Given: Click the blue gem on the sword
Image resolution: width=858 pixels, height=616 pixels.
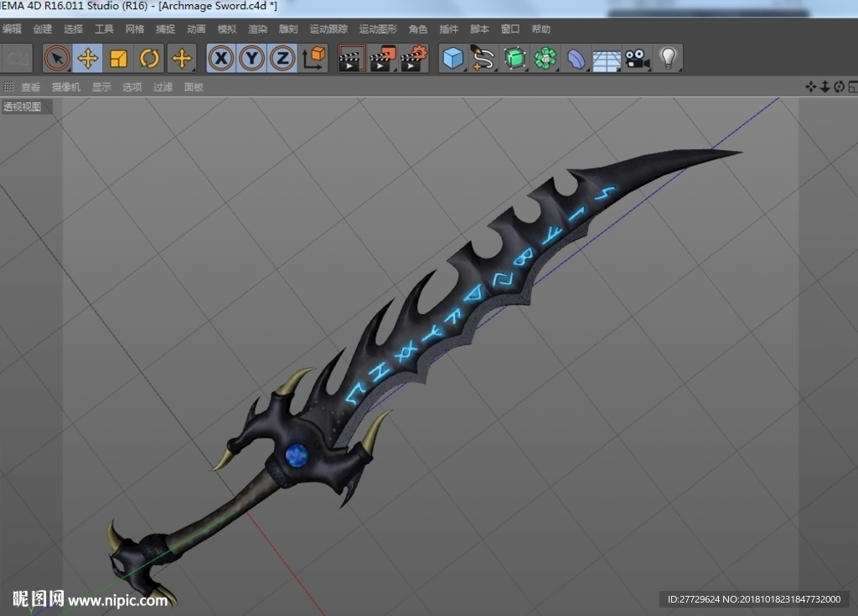Looking at the screenshot, I should coord(297,455).
